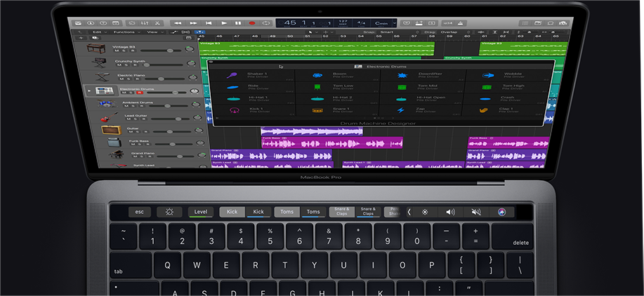Disable record on Electronic Drums track
Viewport: 644px width, 296px height.
[138, 93]
